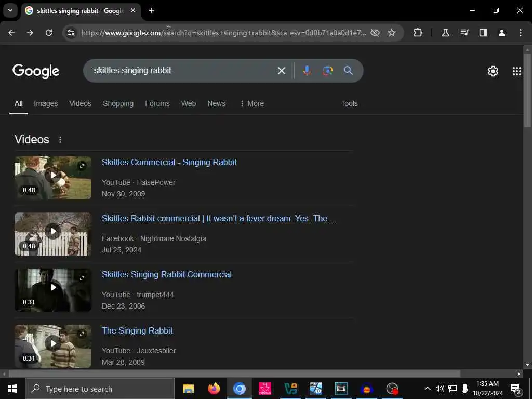
Task: Open Skittles Singing Rabbit Commercial link
Action: click(x=167, y=274)
